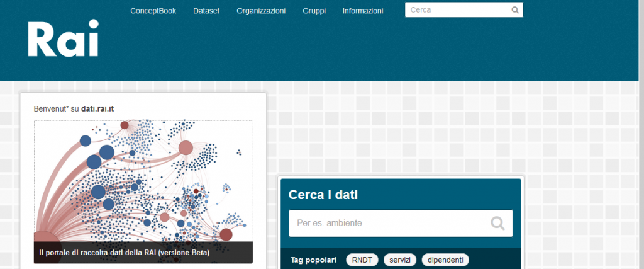Select the servizi popular tag
The image size is (644, 269).
(x=400, y=260)
